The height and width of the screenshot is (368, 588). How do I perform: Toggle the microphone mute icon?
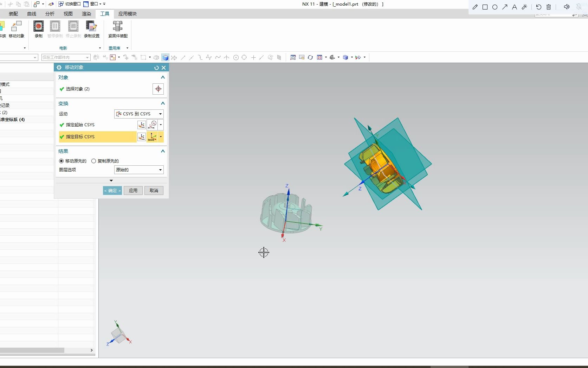pyautogui.click(x=579, y=7)
